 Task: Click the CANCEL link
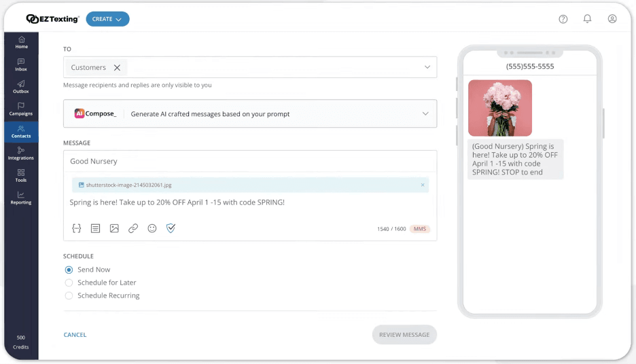tap(75, 335)
